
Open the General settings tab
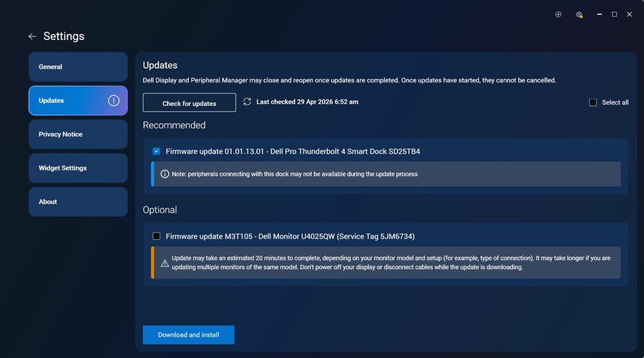[x=78, y=67]
